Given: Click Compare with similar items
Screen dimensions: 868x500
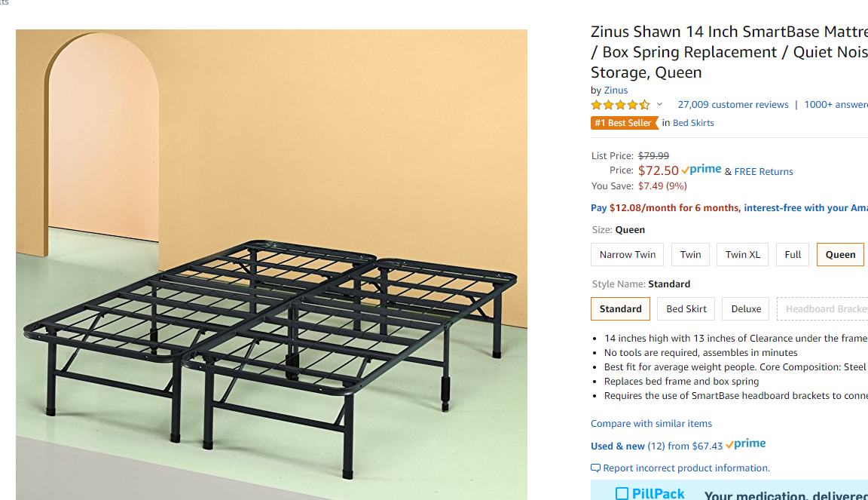Looking at the screenshot, I should click(x=651, y=424).
